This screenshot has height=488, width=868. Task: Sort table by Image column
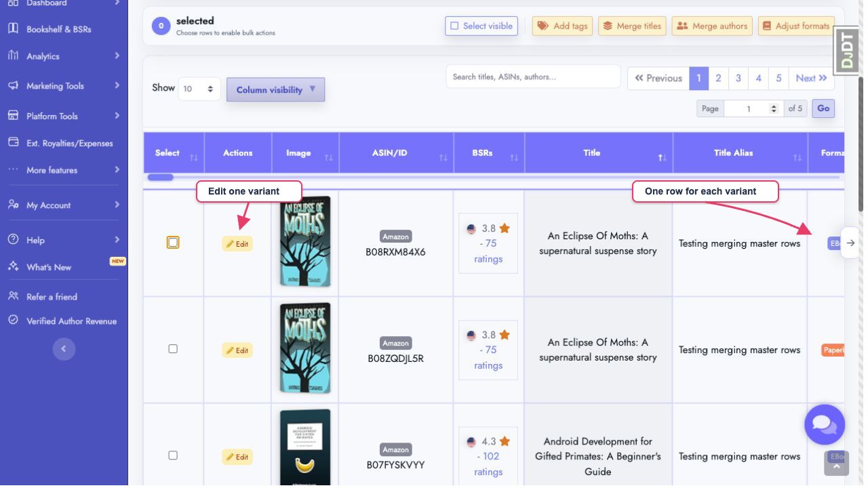pos(305,152)
